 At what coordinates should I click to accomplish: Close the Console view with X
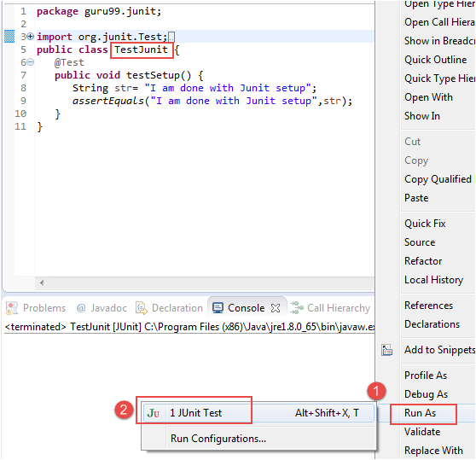click(276, 308)
